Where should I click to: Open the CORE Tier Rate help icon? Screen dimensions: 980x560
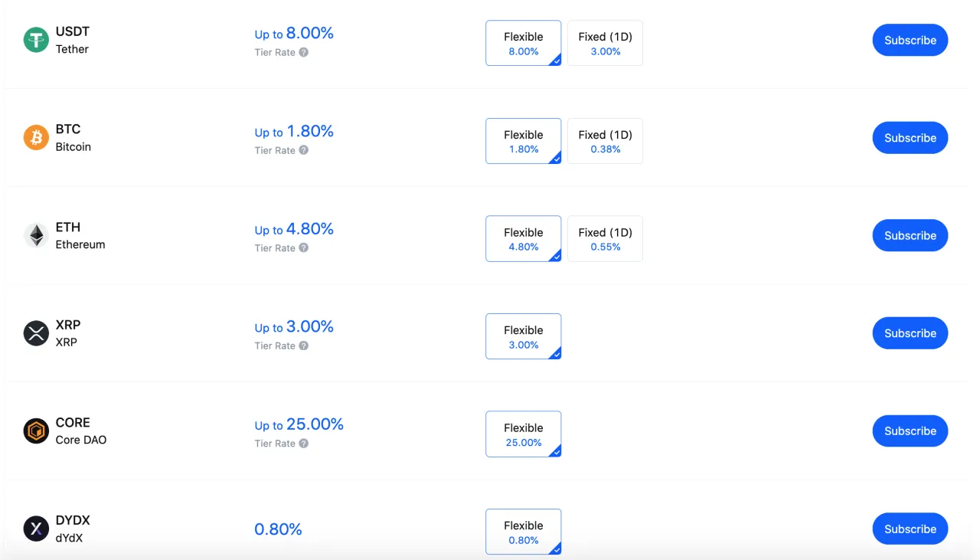pyautogui.click(x=304, y=444)
